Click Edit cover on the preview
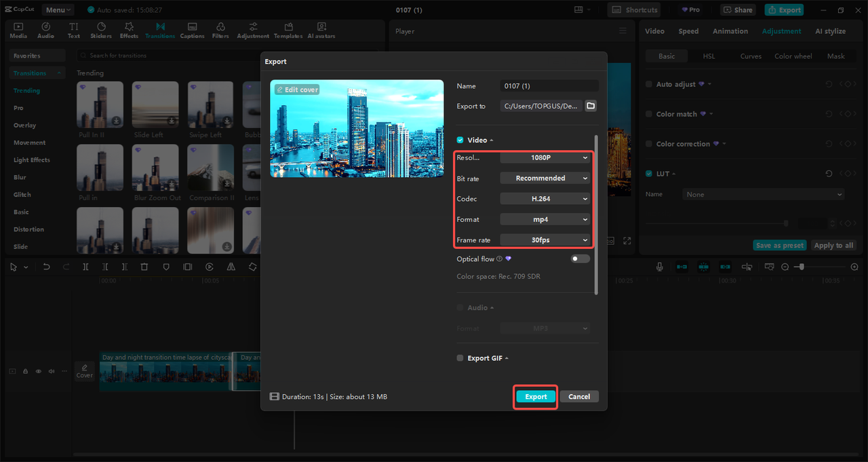 click(297, 90)
